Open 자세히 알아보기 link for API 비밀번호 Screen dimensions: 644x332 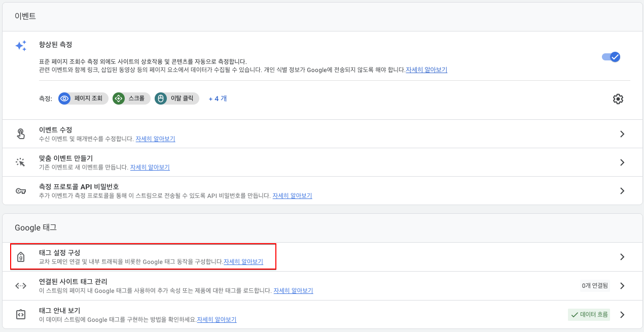[292, 195]
